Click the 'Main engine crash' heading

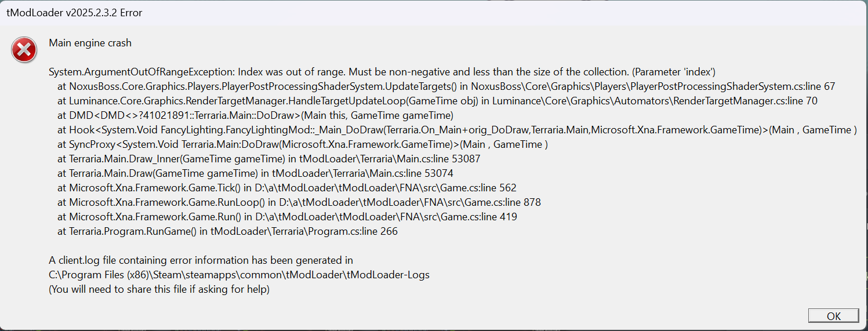click(x=90, y=43)
